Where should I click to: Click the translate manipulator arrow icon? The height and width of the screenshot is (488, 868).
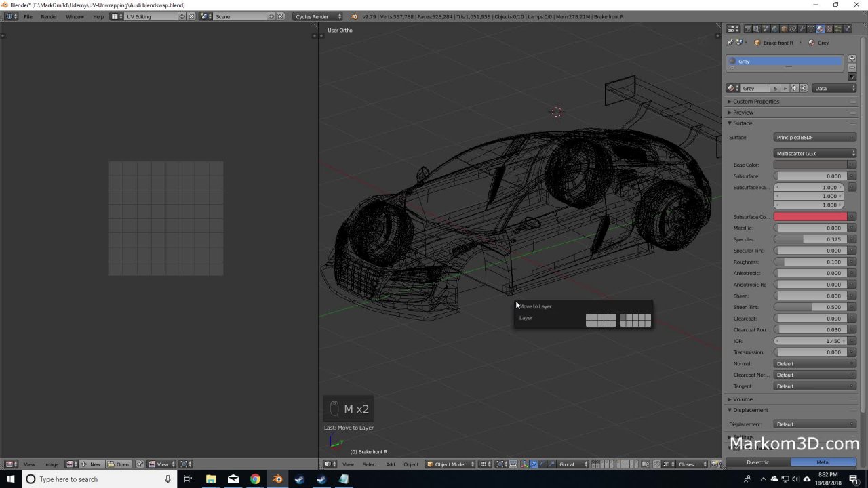click(534, 464)
